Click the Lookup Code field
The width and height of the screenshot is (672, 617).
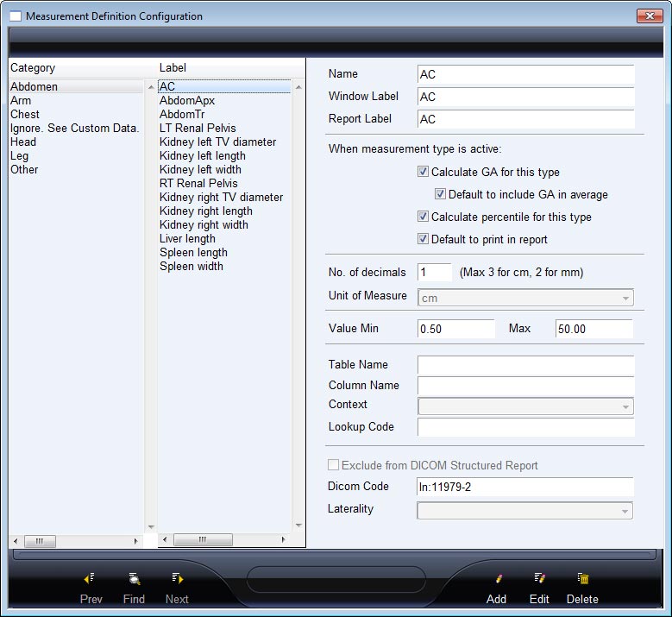pyautogui.click(x=526, y=427)
